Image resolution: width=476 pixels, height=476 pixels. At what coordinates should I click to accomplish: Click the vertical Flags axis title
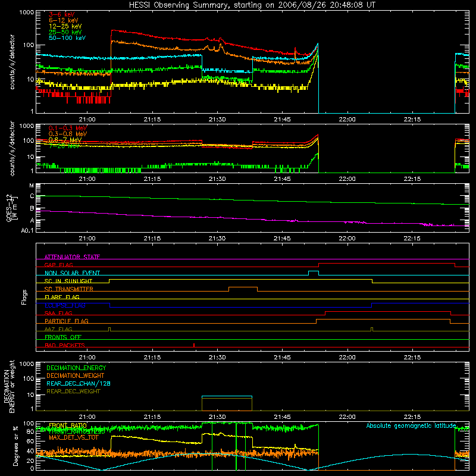(x=24, y=297)
